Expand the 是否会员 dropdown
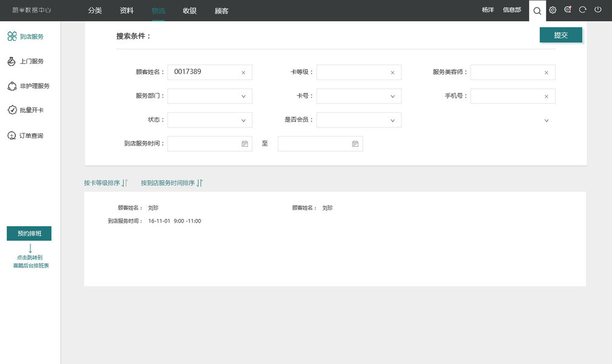 [x=392, y=121]
